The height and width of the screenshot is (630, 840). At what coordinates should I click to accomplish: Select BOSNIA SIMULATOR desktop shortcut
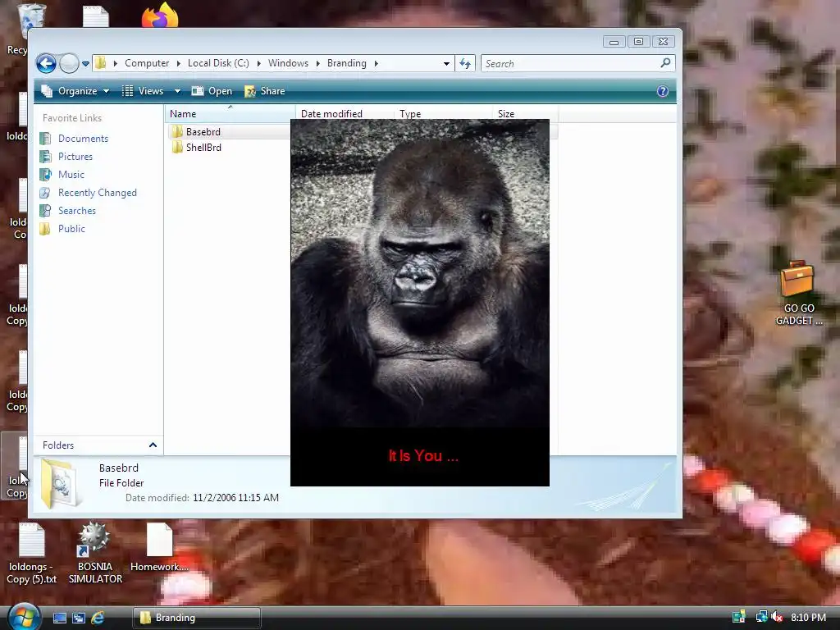pyautogui.click(x=95, y=553)
